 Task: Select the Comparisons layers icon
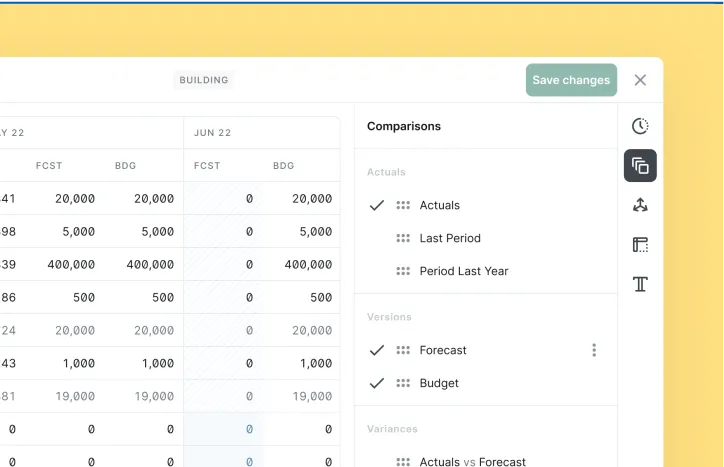640,165
